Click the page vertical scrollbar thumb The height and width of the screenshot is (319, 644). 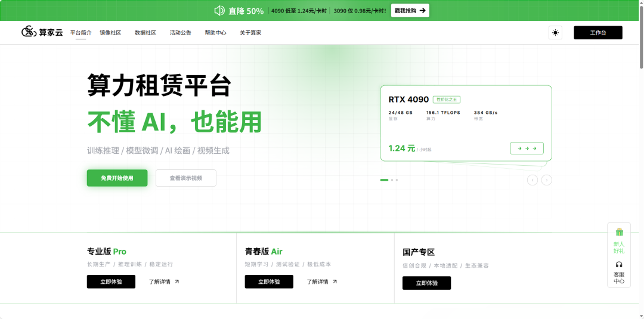tap(640, 37)
